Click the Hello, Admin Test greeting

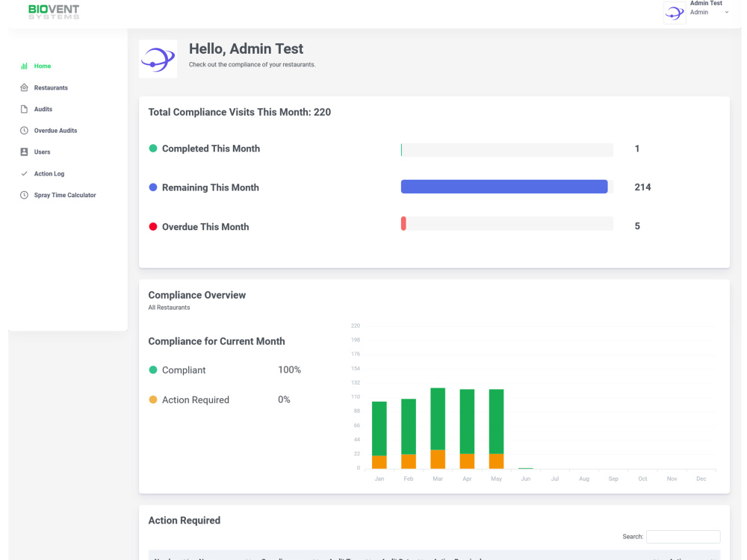click(x=246, y=49)
